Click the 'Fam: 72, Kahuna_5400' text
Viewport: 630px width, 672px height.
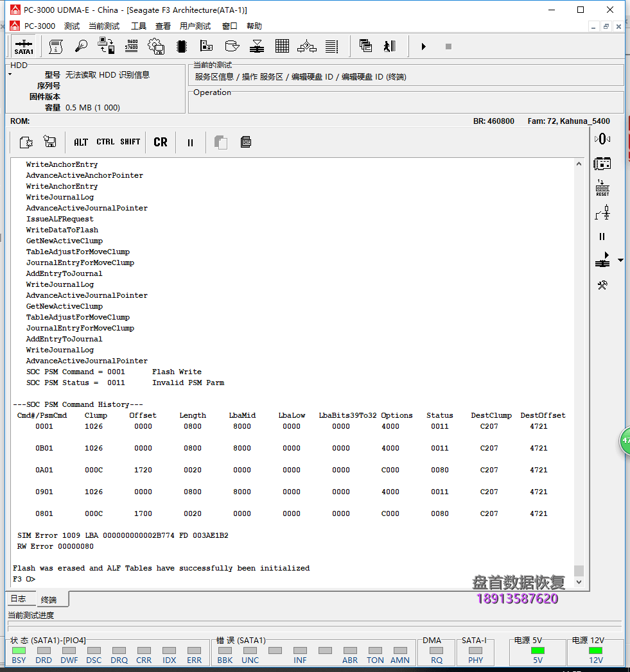click(569, 121)
